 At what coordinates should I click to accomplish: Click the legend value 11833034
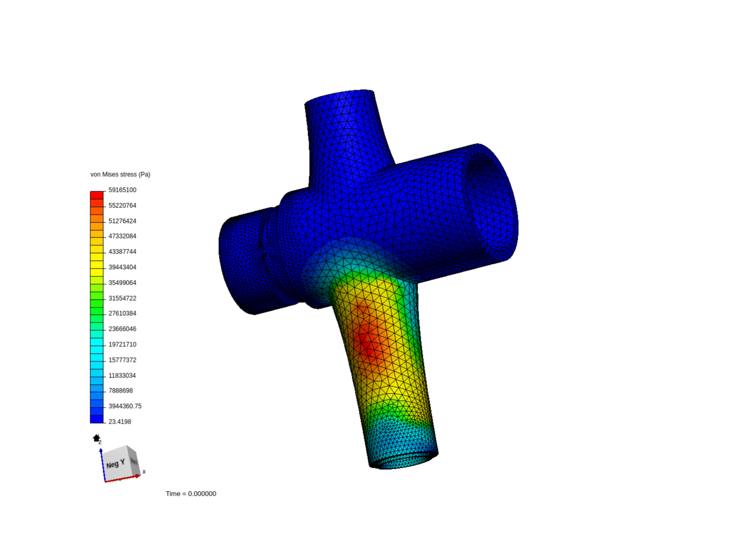(x=122, y=375)
